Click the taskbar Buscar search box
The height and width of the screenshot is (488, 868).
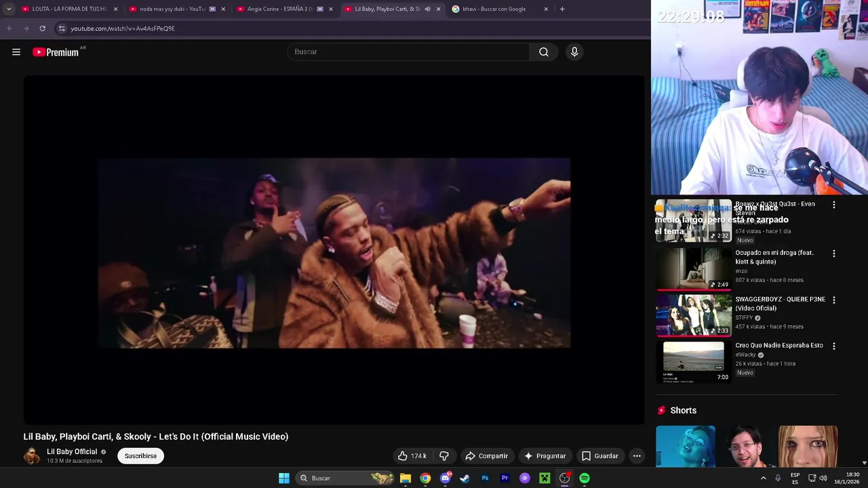pos(346,479)
